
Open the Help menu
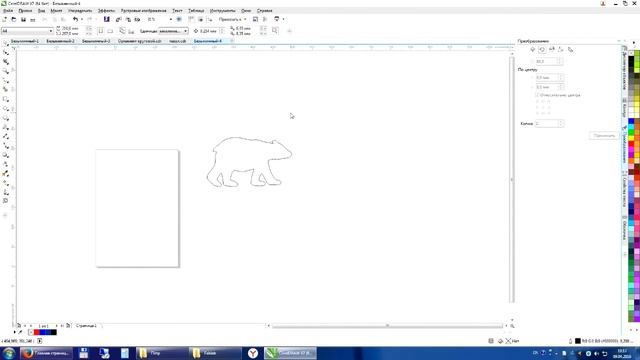[x=264, y=11]
